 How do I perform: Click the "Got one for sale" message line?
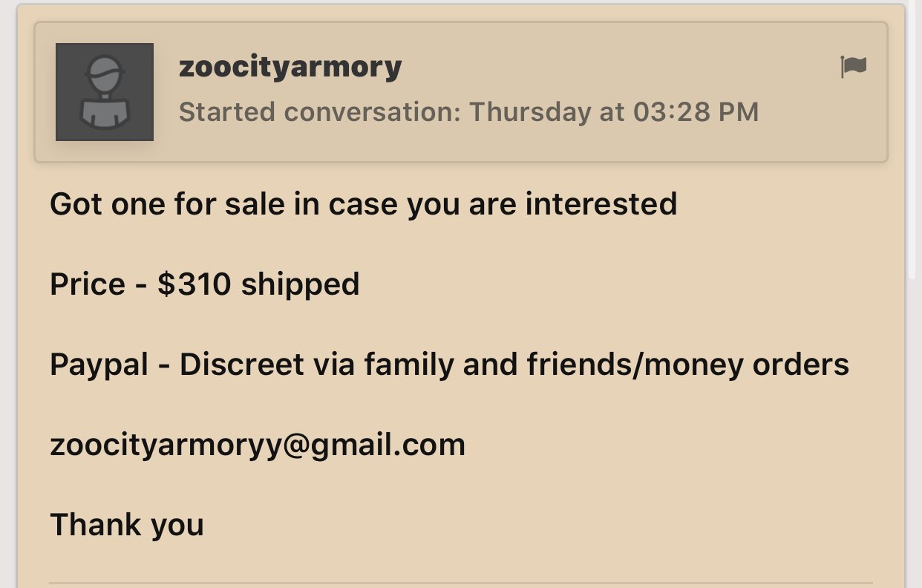coord(363,204)
